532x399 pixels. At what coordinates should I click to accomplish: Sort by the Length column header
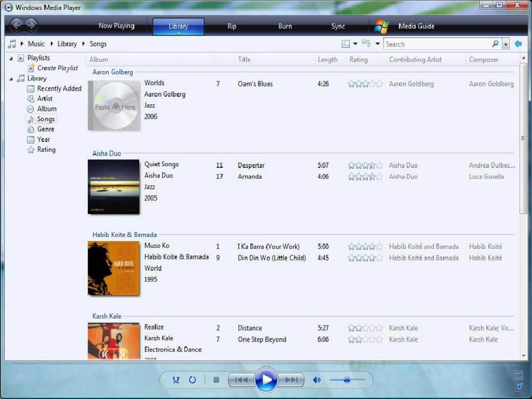tap(330, 60)
